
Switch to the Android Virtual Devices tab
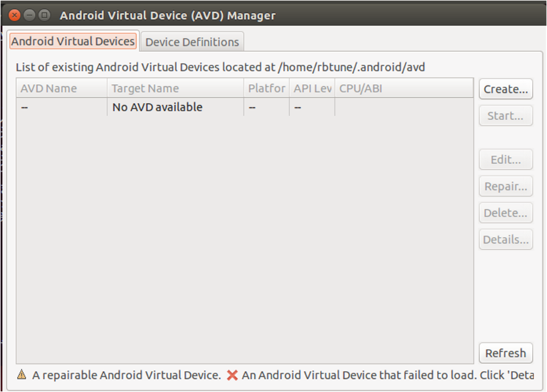tap(73, 41)
